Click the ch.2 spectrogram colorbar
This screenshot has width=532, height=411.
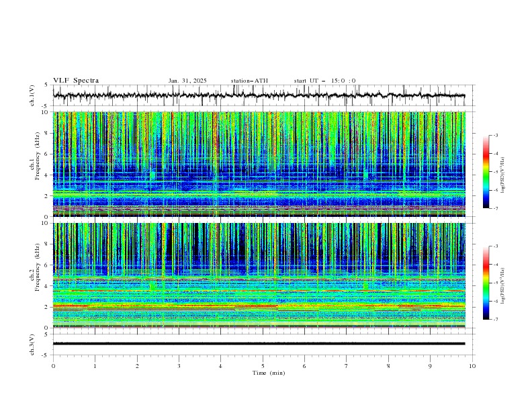tap(486, 283)
